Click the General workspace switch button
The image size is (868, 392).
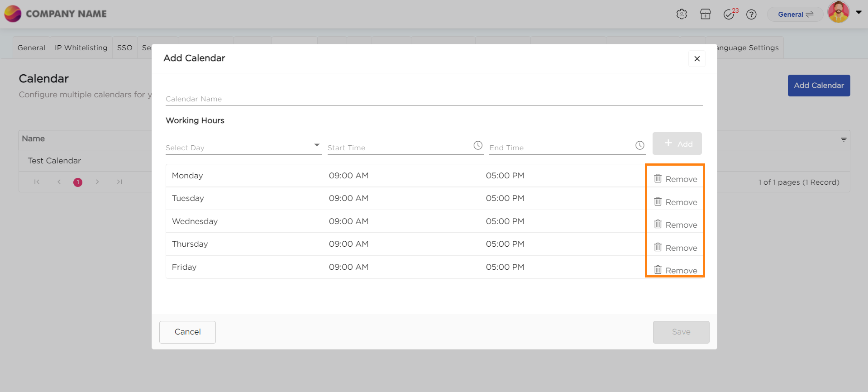click(795, 14)
